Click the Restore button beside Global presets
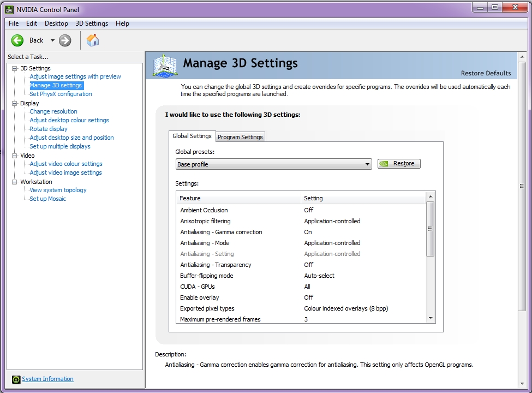This screenshot has width=532, height=393. [x=399, y=164]
